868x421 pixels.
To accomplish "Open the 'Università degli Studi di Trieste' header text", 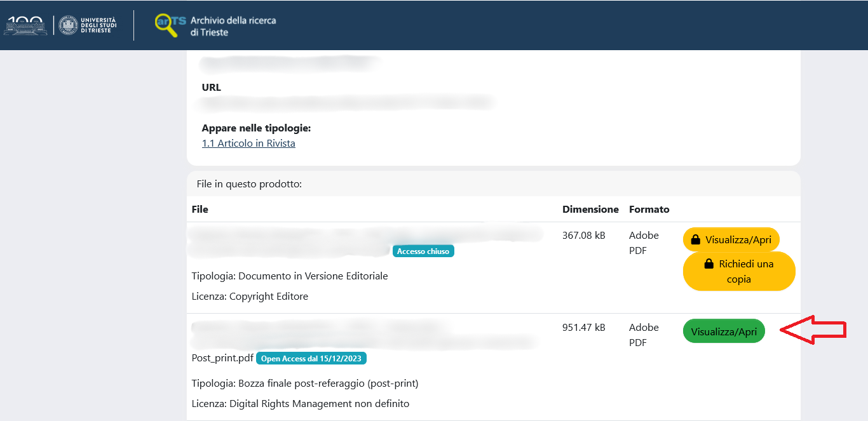I will click(97, 25).
